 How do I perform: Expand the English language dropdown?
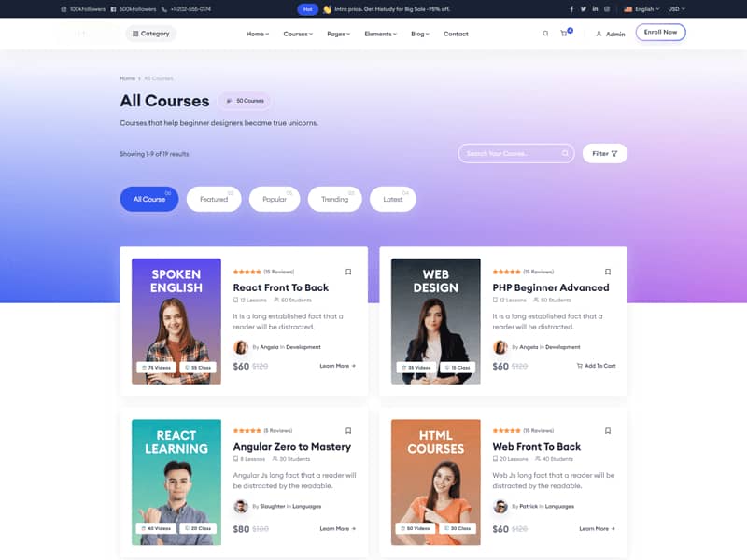click(x=641, y=9)
